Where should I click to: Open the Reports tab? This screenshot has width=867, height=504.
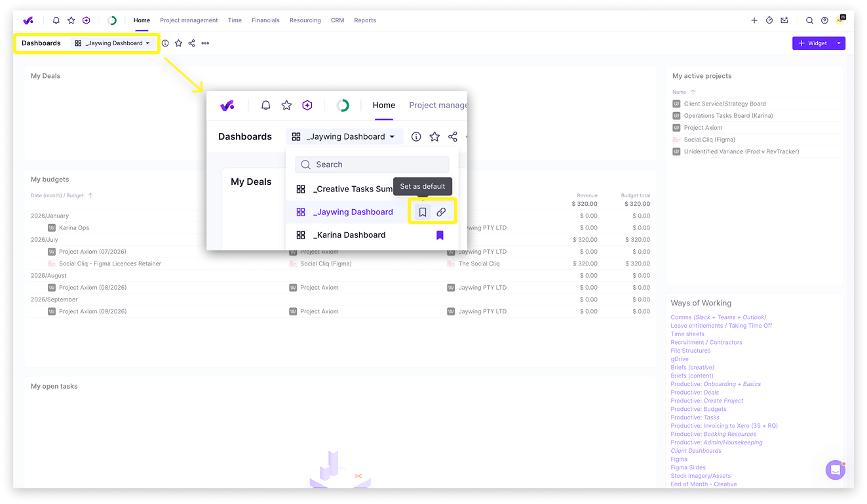365,20
